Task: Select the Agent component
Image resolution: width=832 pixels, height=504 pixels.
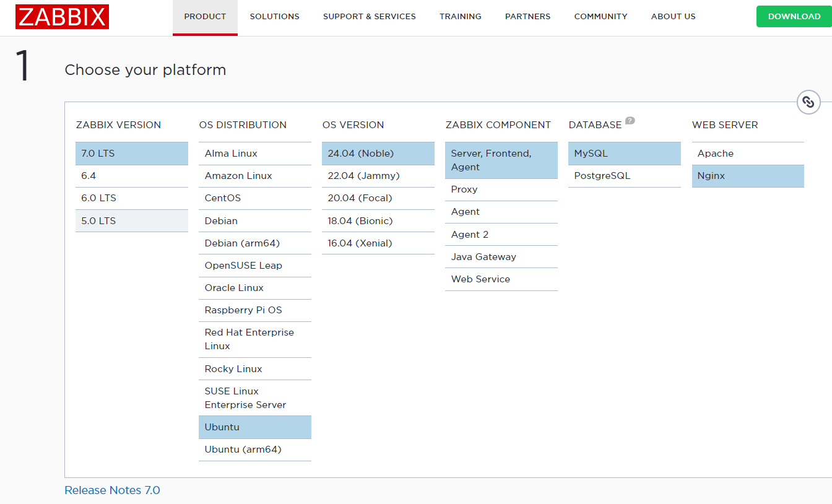Action: click(x=501, y=212)
